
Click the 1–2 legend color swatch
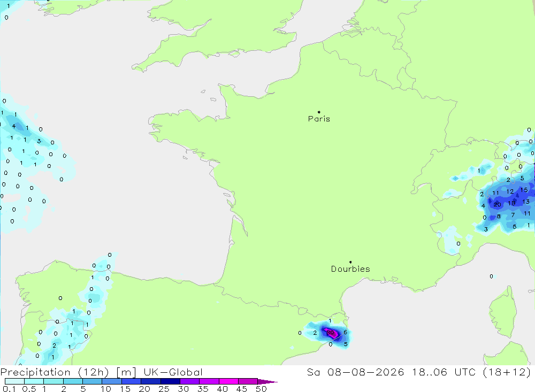coord(53,381)
